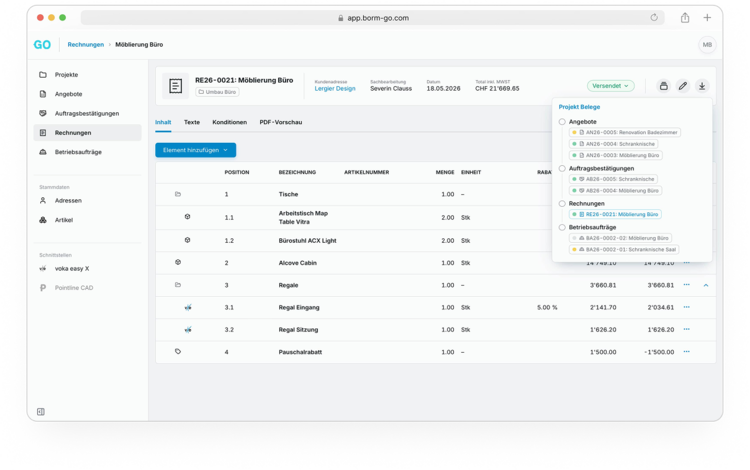The width and height of the screenshot is (750, 470).
Task: Open Projekte in the sidebar
Action: (x=66, y=75)
